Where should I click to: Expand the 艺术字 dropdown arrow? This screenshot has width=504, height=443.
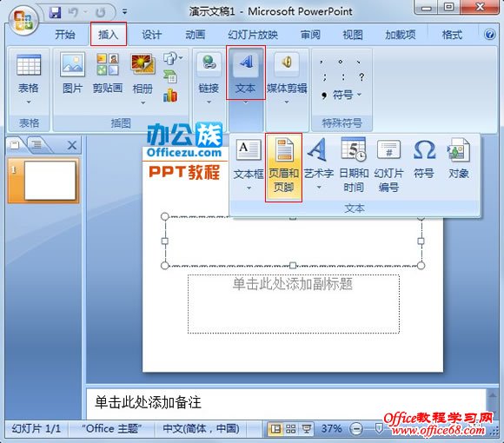point(319,188)
